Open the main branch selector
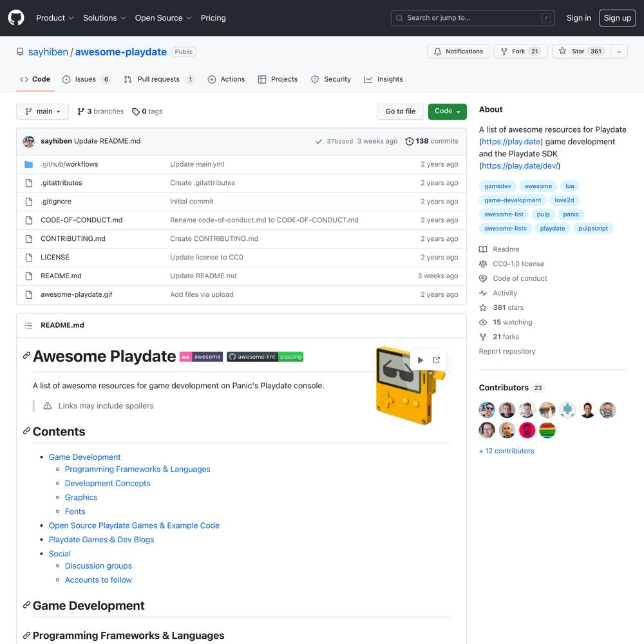 (43, 111)
